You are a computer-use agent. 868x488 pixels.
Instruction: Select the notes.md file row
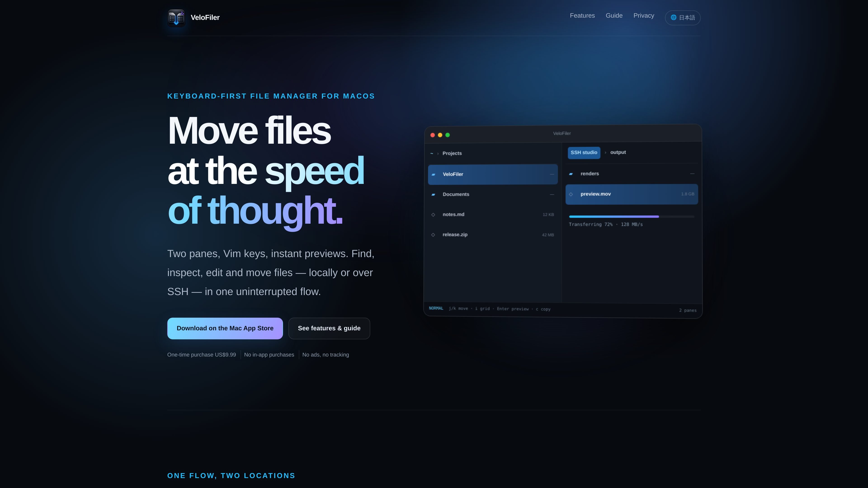pos(493,215)
